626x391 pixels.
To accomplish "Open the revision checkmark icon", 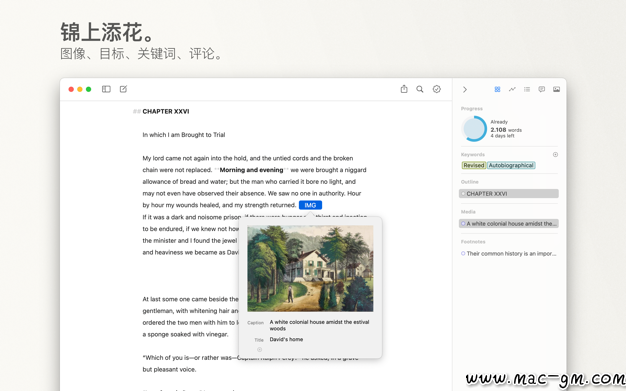I will [x=437, y=89].
